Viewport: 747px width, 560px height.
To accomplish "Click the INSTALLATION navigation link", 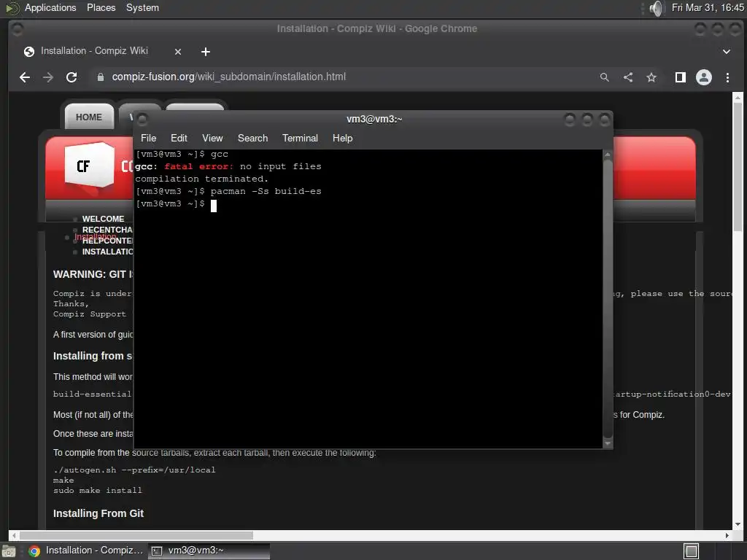I will [107, 252].
